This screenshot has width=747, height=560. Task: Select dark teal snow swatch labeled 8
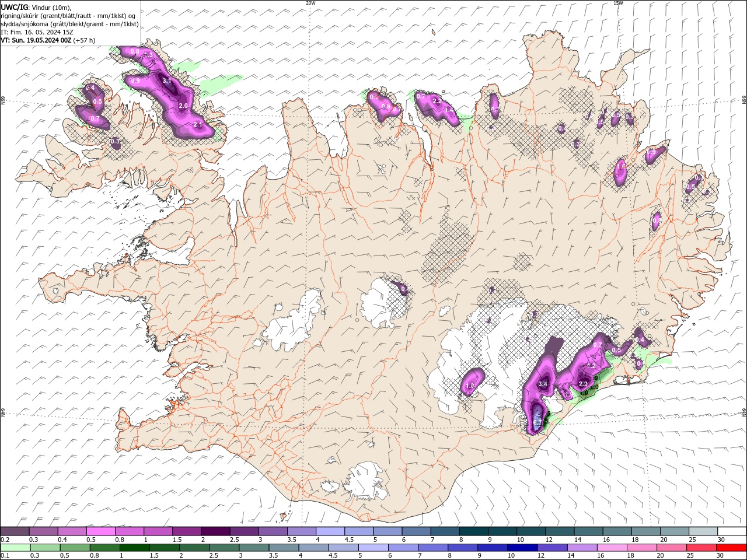tap(474, 531)
